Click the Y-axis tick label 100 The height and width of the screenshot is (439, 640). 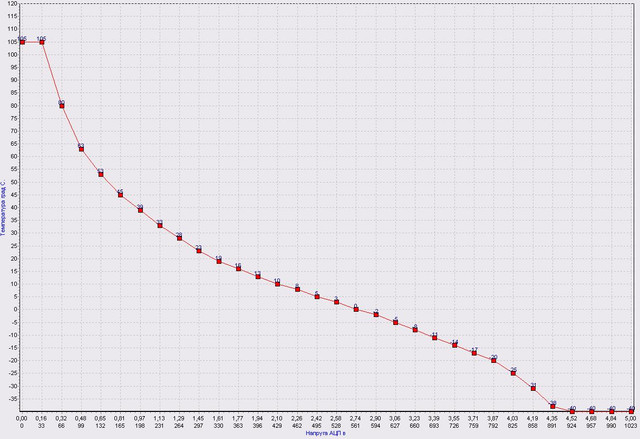click(12, 55)
